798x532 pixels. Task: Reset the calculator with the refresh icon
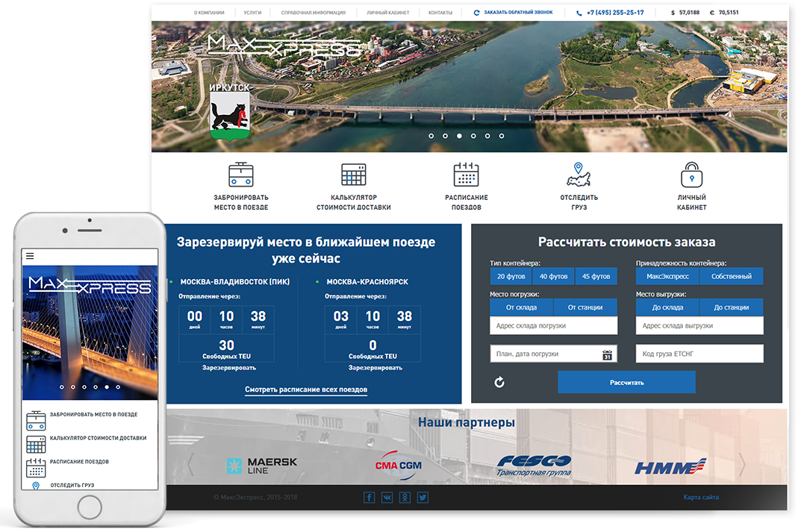click(x=499, y=382)
